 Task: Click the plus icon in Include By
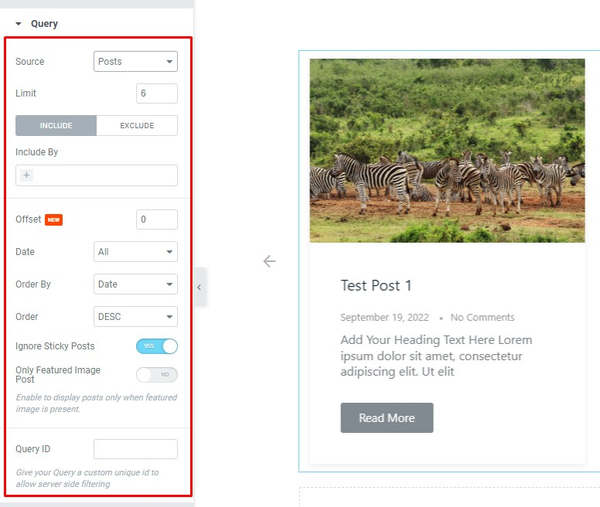click(26, 175)
